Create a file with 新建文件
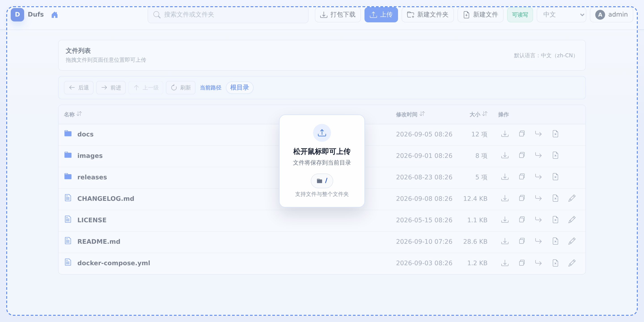Screen dimensions: 644x322 click(480, 15)
